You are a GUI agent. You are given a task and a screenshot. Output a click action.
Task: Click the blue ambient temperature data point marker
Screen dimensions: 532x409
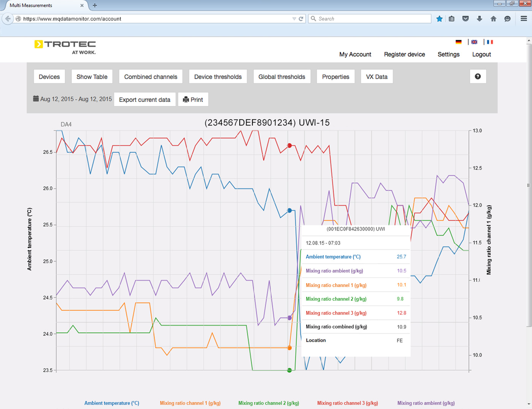click(290, 210)
